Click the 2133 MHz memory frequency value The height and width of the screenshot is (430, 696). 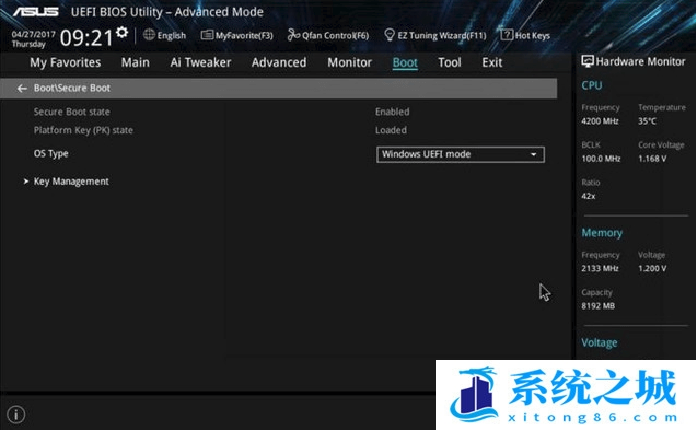(600, 268)
